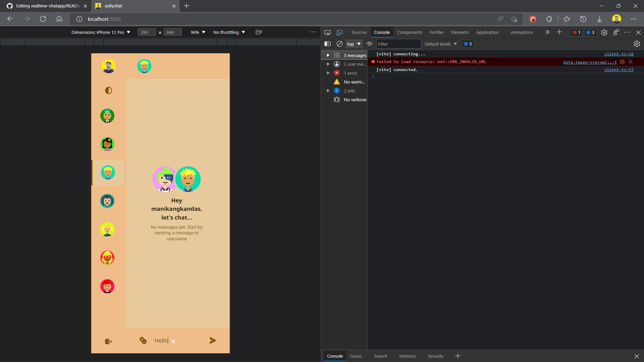644x362 pixels.
Task: Clear the console with the ban icon
Action: pyautogui.click(x=339, y=44)
